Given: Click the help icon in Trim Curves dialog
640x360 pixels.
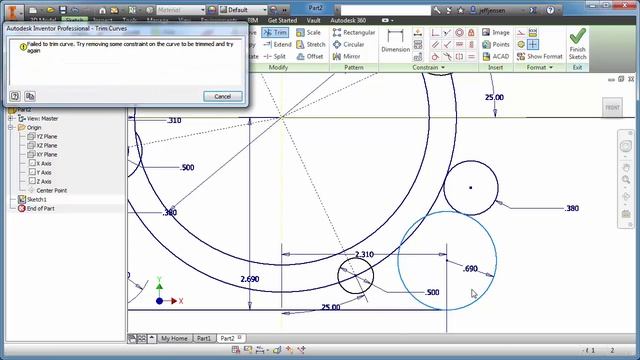Looking at the screenshot, I should [x=15, y=96].
